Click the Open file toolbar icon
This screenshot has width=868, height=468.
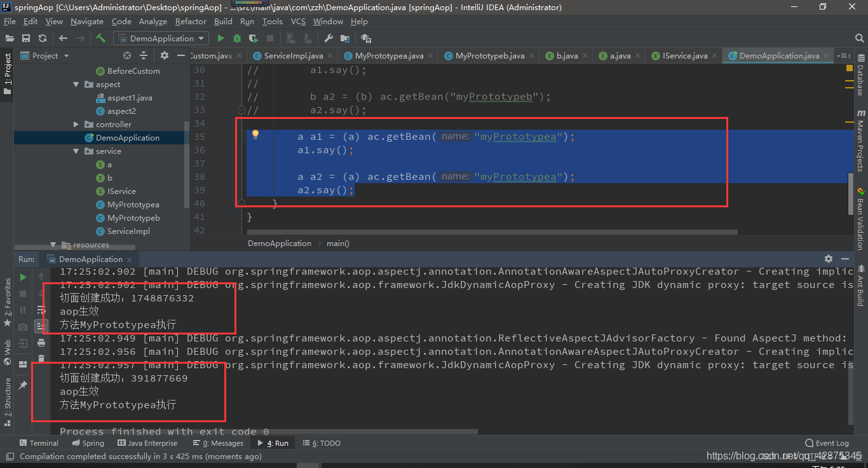click(x=10, y=38)
